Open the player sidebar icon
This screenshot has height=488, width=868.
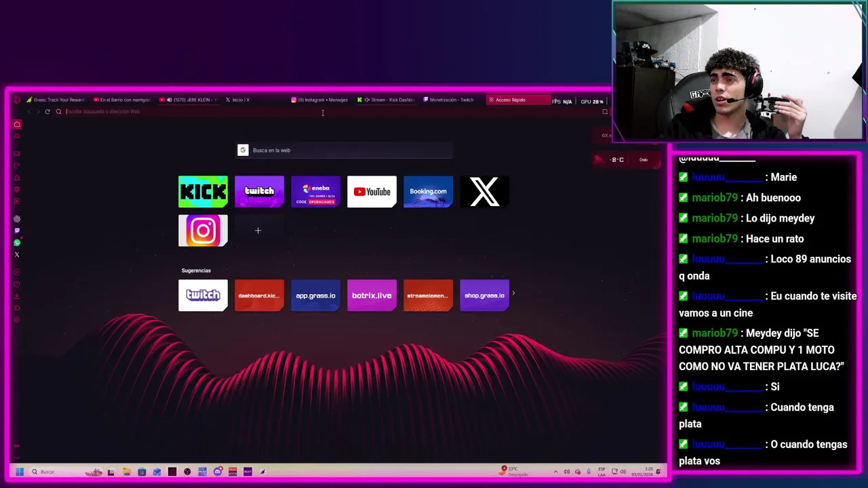17,272
